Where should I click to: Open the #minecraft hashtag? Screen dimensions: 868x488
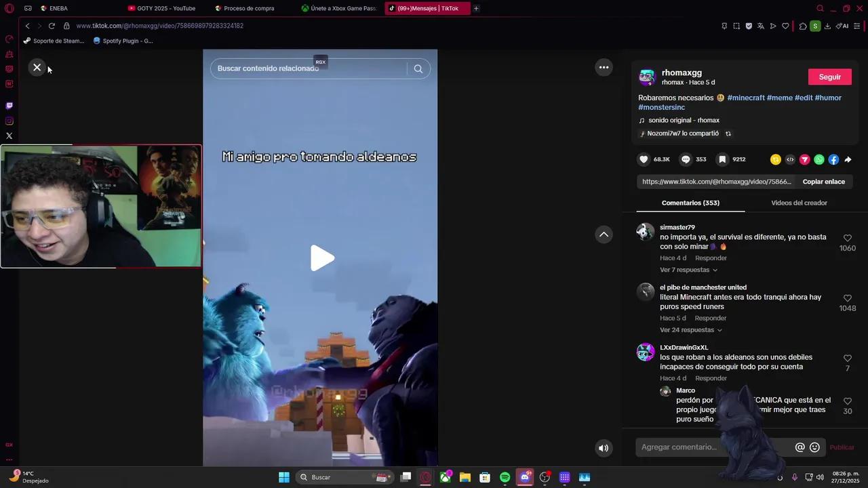(x=746, y=98)
